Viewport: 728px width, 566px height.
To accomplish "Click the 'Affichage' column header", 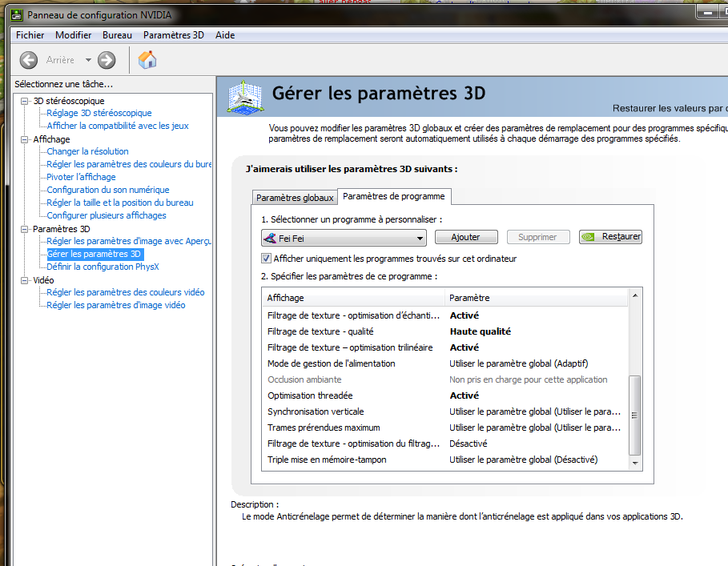I will pyautogui.click(x=354, y=298).
